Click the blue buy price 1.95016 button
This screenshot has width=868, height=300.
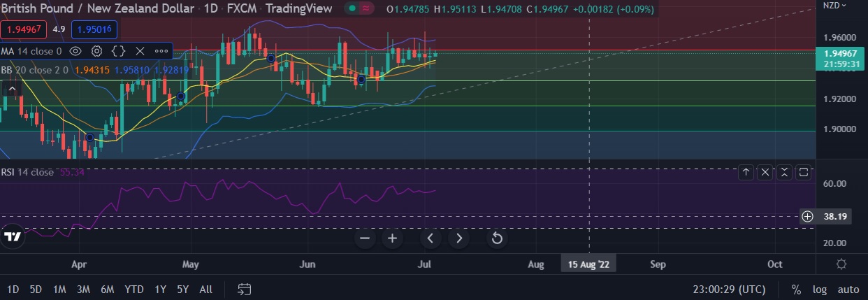[94, 30]
